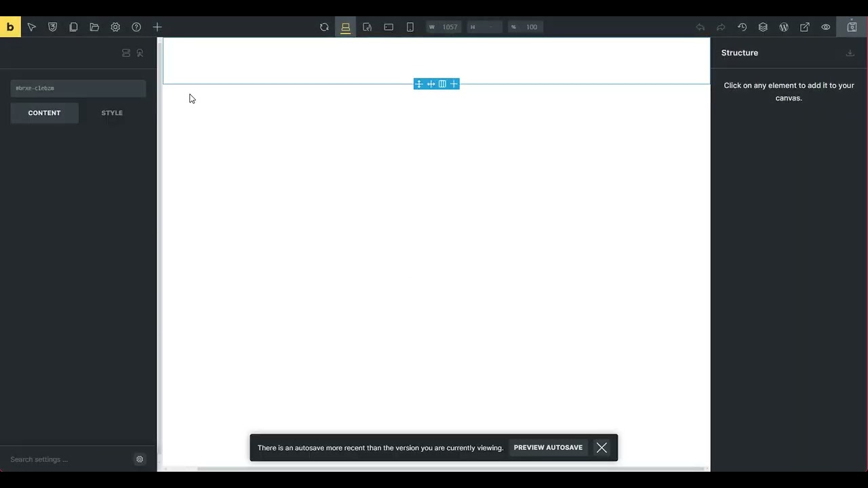The width and height of the screenshot is (868, 488).
Task: Open the templates folder icon
Action: [94, 27]
